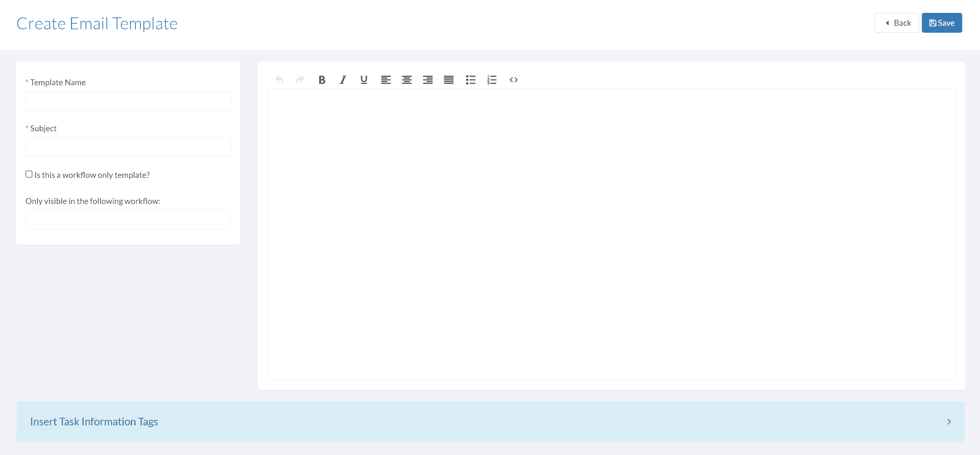
Task: Click the unordered list icon
Action: pyautogui.click(x=471, y=79)
